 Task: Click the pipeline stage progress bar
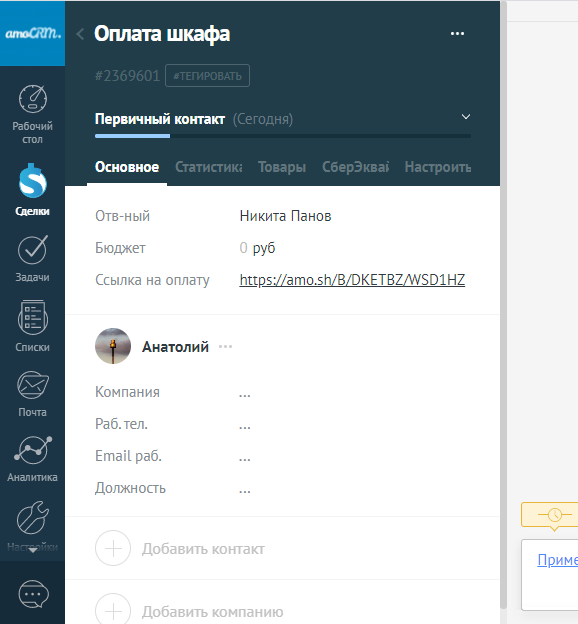(x=283, y=136)
